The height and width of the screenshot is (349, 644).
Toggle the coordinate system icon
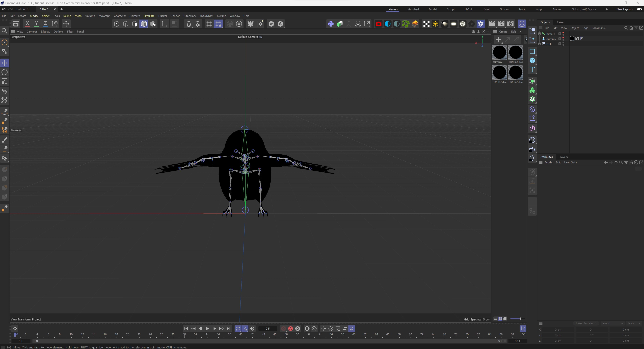tap(55, 24)
